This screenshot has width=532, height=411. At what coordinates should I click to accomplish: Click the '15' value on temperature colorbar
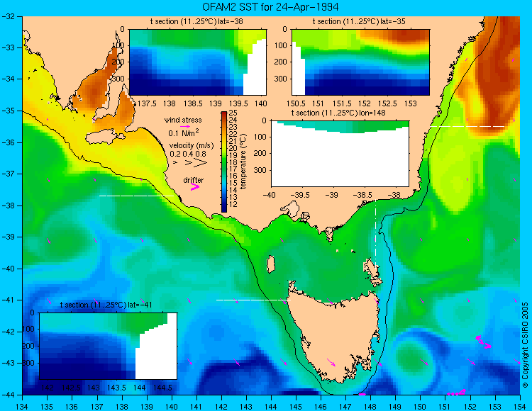pos(233,184)
